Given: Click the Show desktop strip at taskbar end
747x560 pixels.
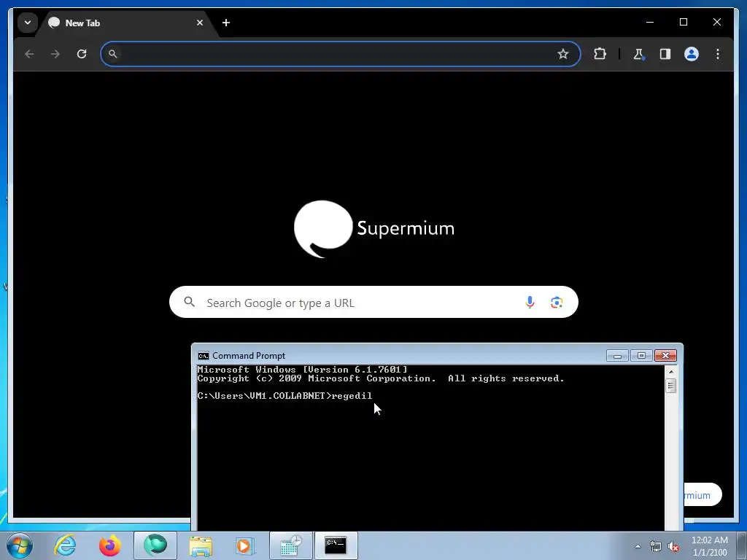Looking at the screenshot, I should click(741, 545).
